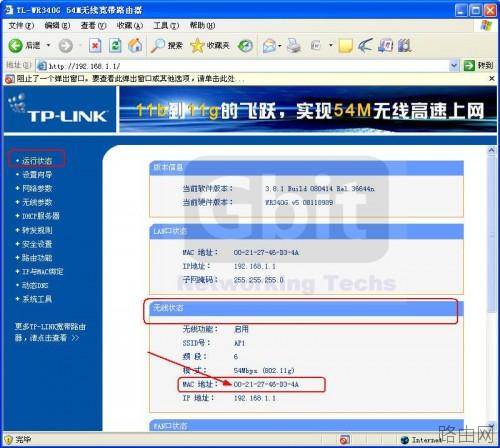500x448 pixels.
Task: Click the overlapping documents toolbar icon
Action: click(x=385, y=45)
